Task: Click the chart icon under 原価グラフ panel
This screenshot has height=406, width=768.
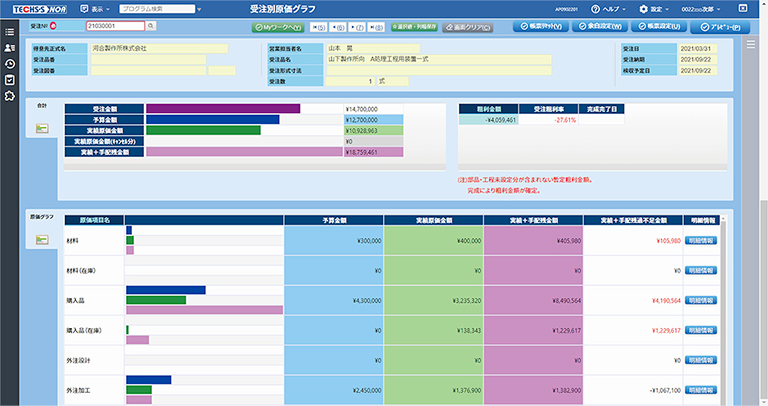Action: point(42,239)
